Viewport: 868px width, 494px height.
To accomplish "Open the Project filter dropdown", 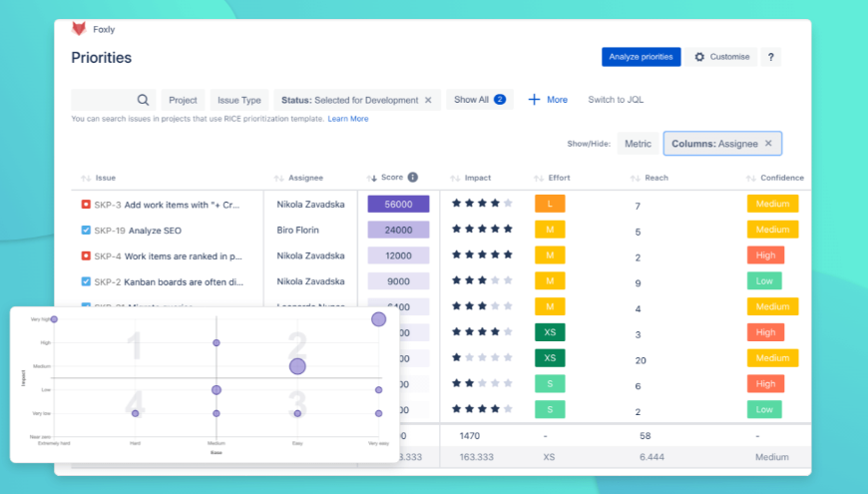I will [x=183, y=100].
